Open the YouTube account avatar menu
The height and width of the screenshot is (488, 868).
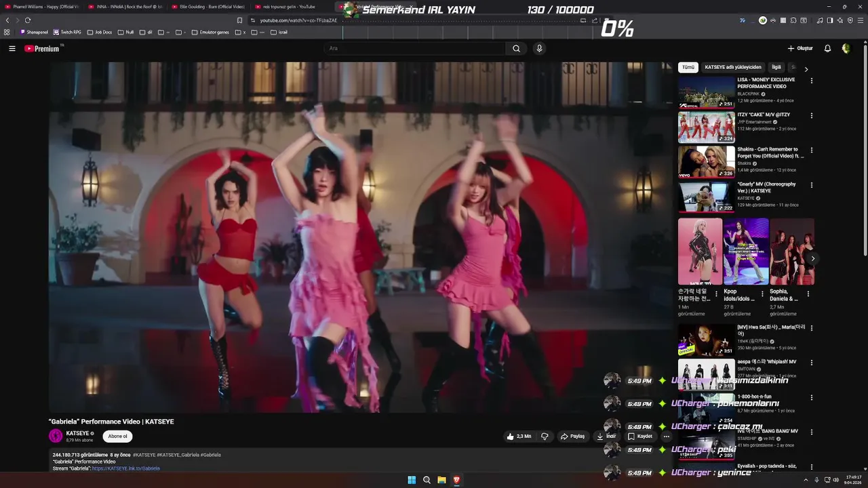(x=846, y=48)
